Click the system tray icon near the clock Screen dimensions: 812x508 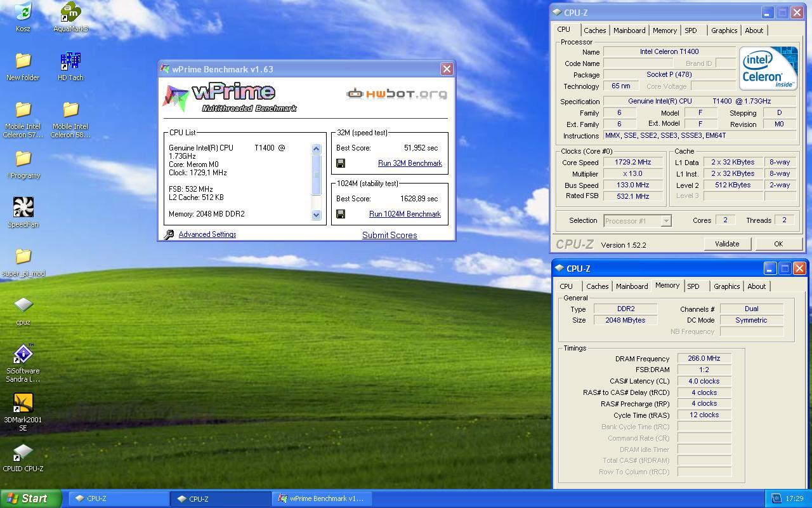776,498
